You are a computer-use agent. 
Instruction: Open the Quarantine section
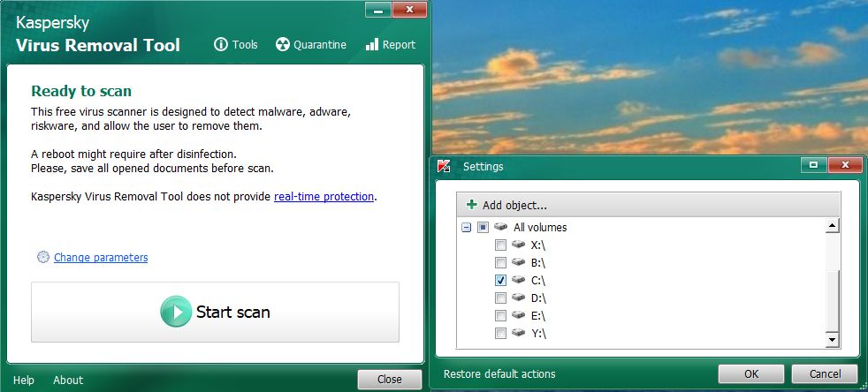(311, 44)
